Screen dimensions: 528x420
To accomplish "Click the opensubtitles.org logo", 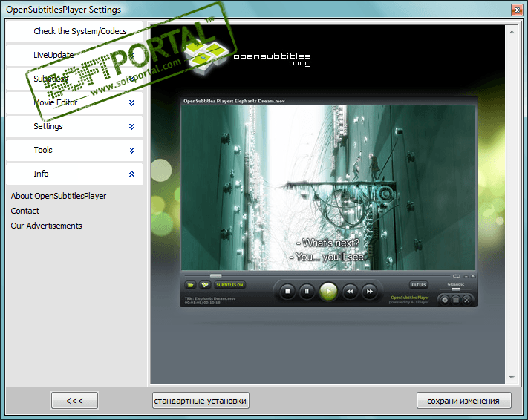I will point(249,57).
